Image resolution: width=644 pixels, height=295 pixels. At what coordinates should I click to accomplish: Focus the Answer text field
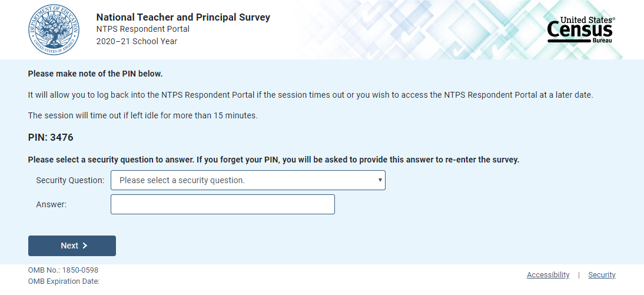coord(223,204)
